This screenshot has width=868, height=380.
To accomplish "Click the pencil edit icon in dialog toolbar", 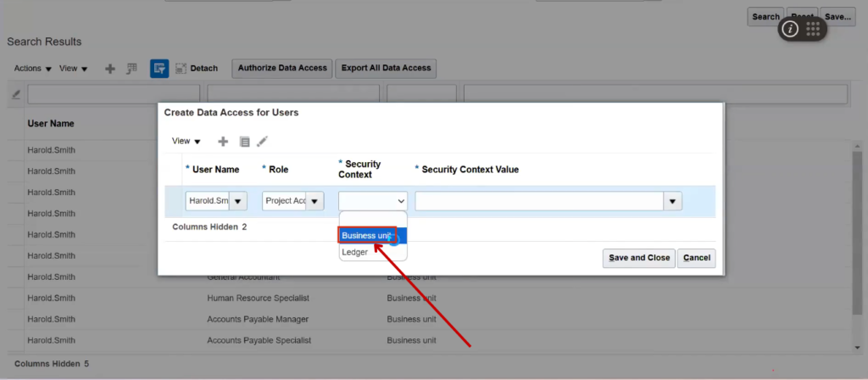I will click(263, 142).
